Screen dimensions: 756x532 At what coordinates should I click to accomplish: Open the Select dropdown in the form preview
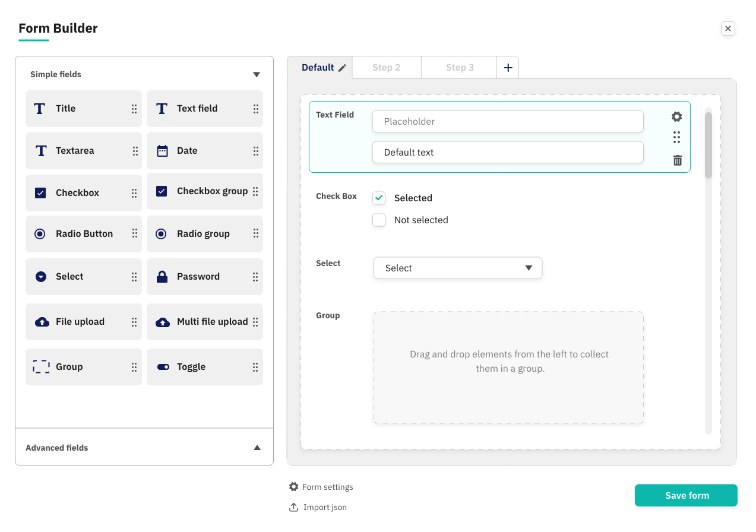point(457,268)
